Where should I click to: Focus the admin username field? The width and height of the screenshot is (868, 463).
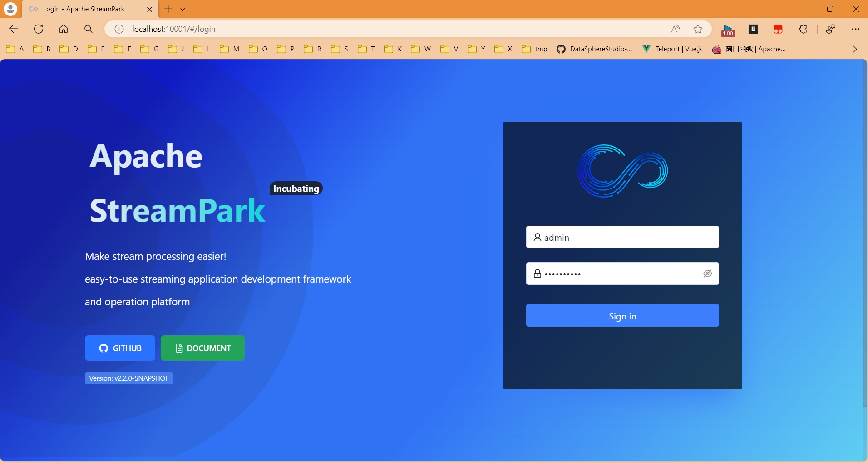coord(622,237)
